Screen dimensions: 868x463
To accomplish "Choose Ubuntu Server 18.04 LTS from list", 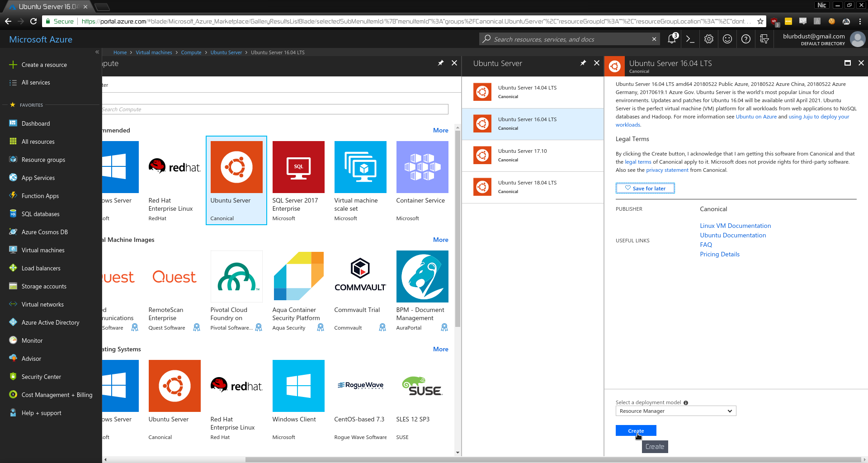I will point(533,187).
